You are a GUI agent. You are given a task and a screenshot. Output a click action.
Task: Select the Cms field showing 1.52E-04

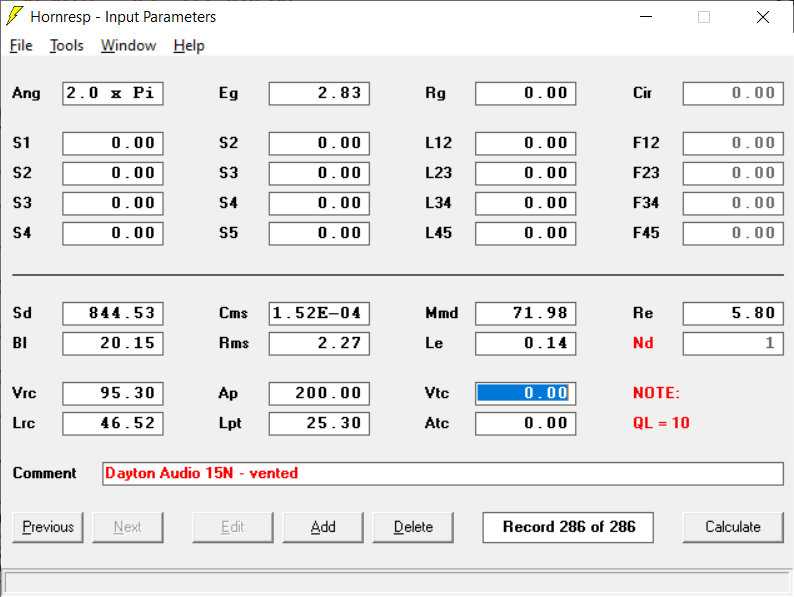[319, 313]
